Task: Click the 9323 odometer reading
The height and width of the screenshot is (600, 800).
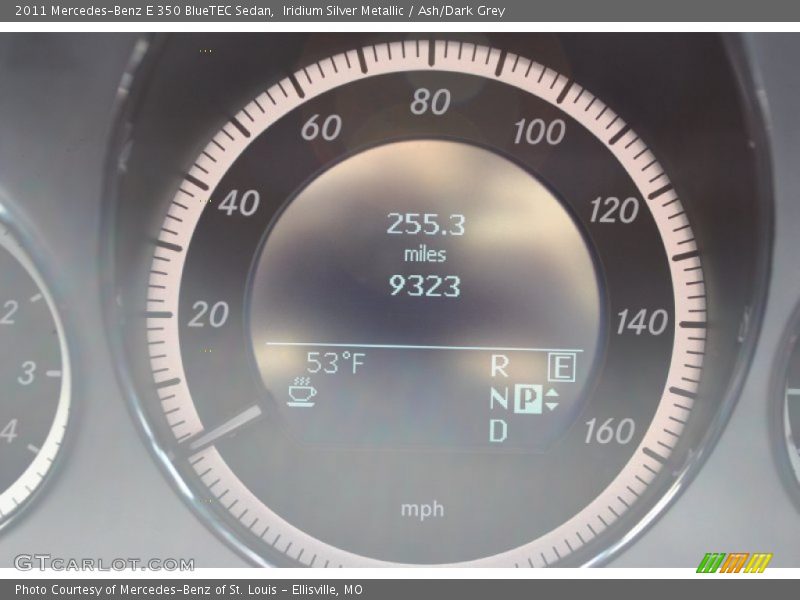Action: (424, 285)
